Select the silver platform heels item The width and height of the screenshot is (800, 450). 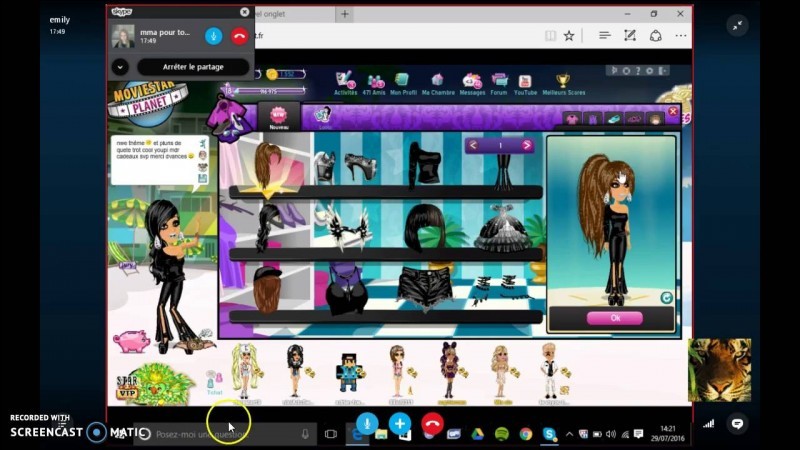pos(347,166)
